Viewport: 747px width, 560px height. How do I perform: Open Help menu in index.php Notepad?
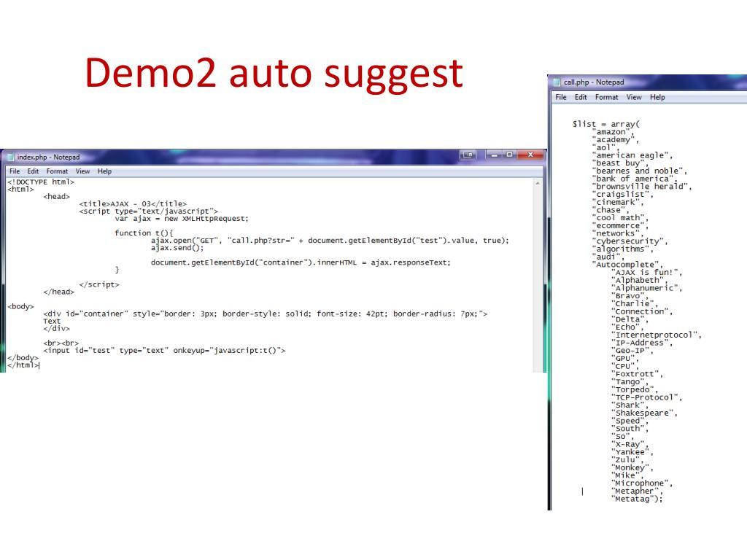(x=104, y=171)
